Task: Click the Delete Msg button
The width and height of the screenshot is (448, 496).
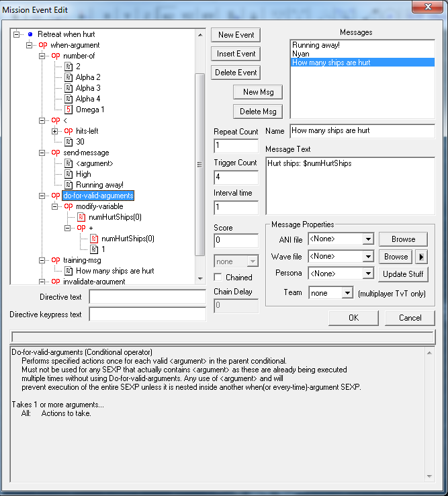Action: 258,111
